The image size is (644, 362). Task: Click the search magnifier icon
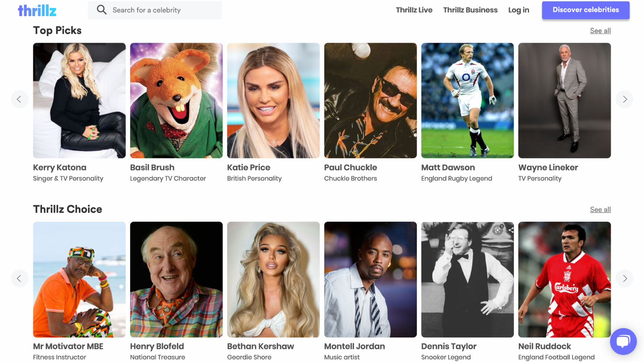pyautogui.click(x=102, y=10)
